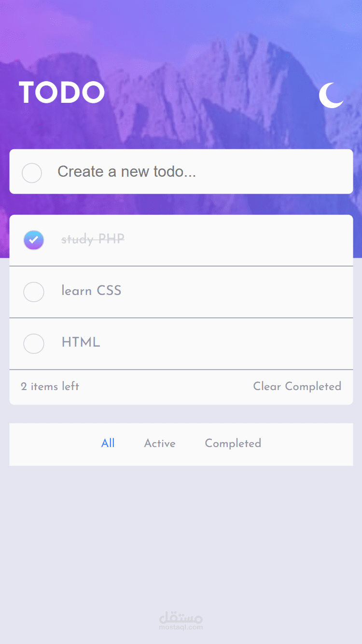
Task: Click the Arabic mostaql logo watermark
Action: point(181,617)
